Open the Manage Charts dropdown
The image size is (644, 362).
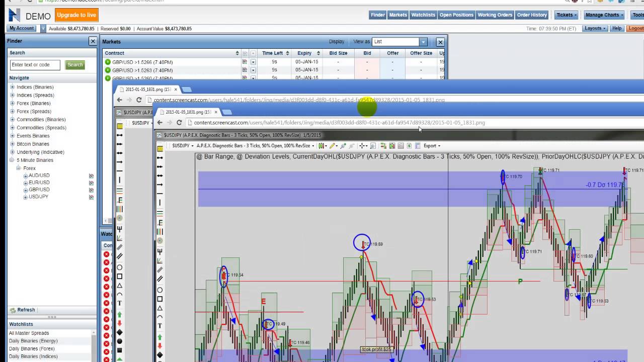(604, 15)
